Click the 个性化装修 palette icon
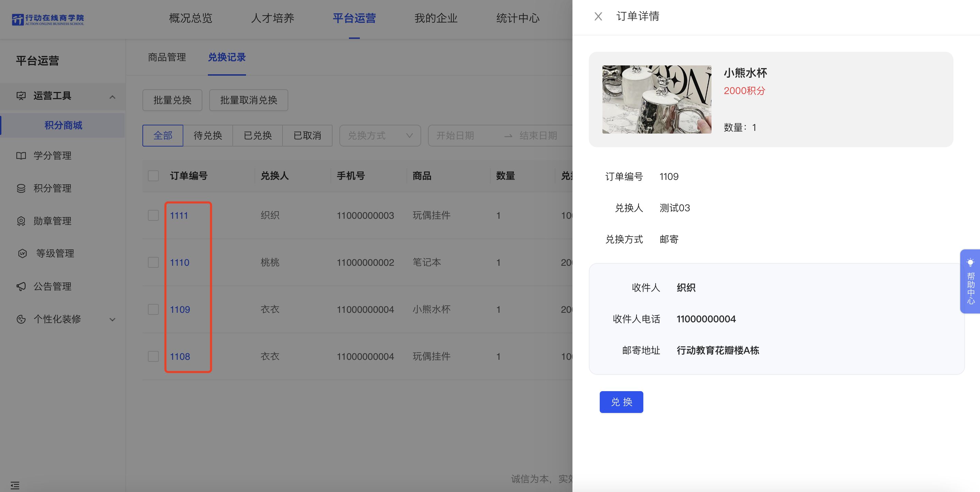Image resolution: width=980 pixels, height=492 pixels. (x=21, y=319)
